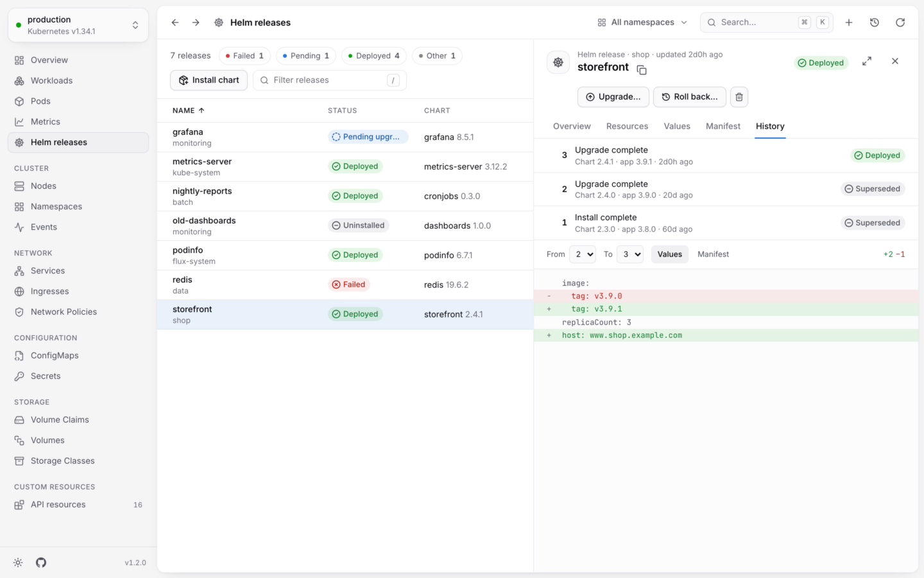This screenshot has height=578, width=924.
Task: Open the All namespaces dropdown
Action: coord(642,22)
